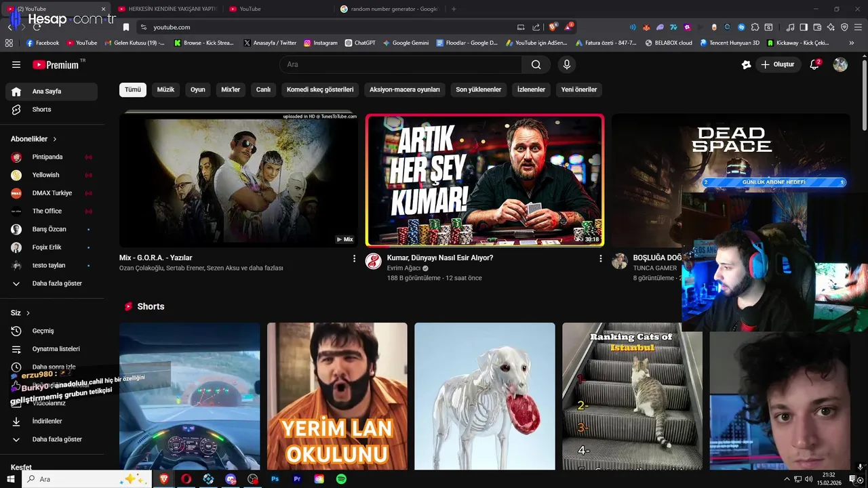The image size is (868, 488).
Task: Click the Brave Shields lion icon
Action: tap(553, 27)
